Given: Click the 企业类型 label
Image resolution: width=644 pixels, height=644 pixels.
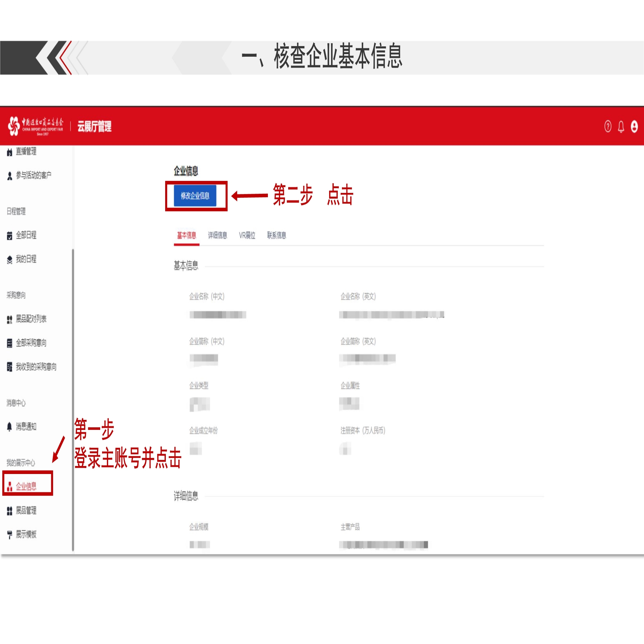Looking at the screenshot, I should 199,386.
